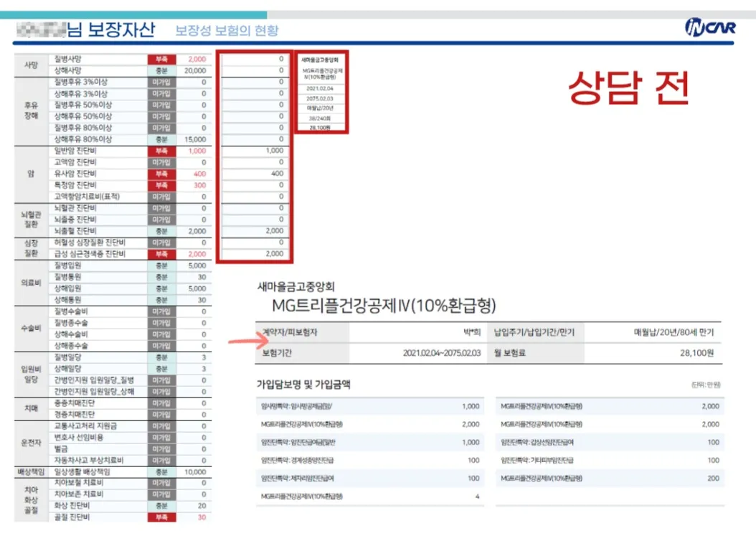Click the '수술비' category cell
The width and height of the screenshot is (756, 541).
tap(32, 329)
